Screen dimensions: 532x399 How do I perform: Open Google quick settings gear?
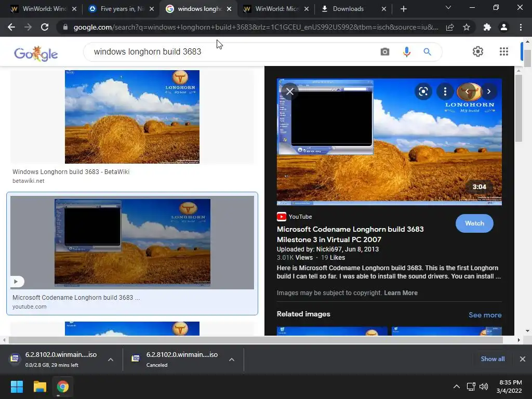click(x=478, y=51)
